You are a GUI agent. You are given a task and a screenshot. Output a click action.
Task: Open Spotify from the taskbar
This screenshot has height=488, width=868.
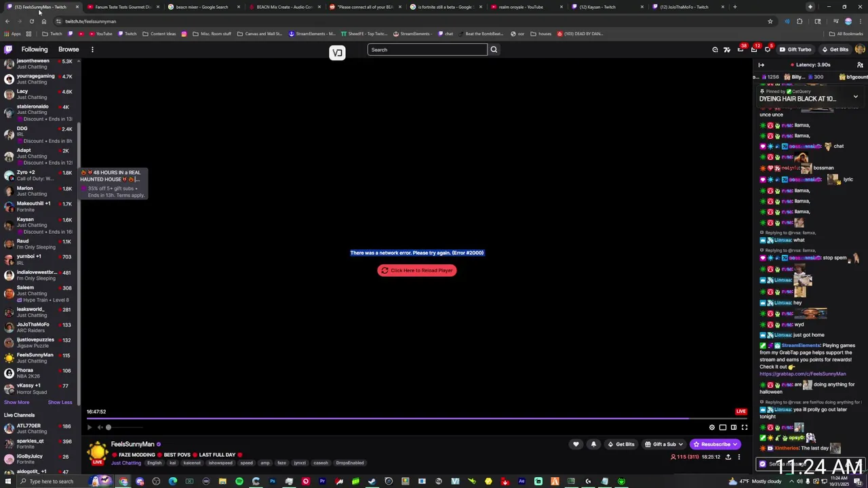click(239, 481)
